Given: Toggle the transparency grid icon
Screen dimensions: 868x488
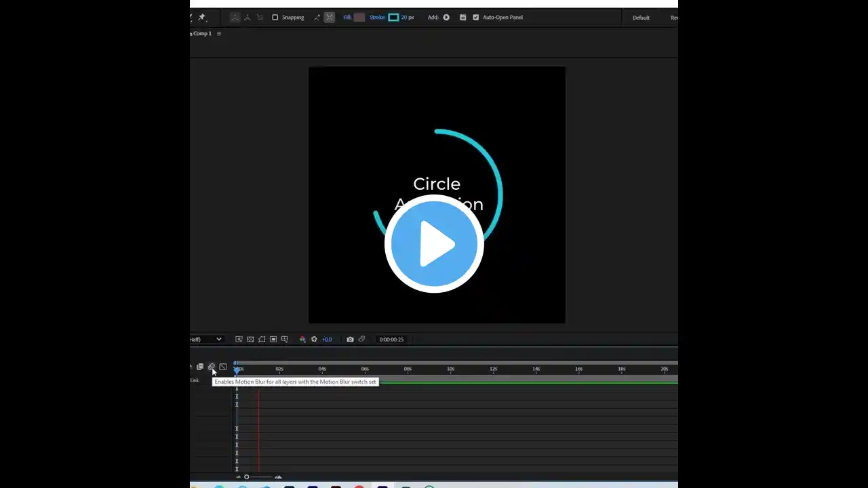Looking at the screenshot, I should [250, 340].
